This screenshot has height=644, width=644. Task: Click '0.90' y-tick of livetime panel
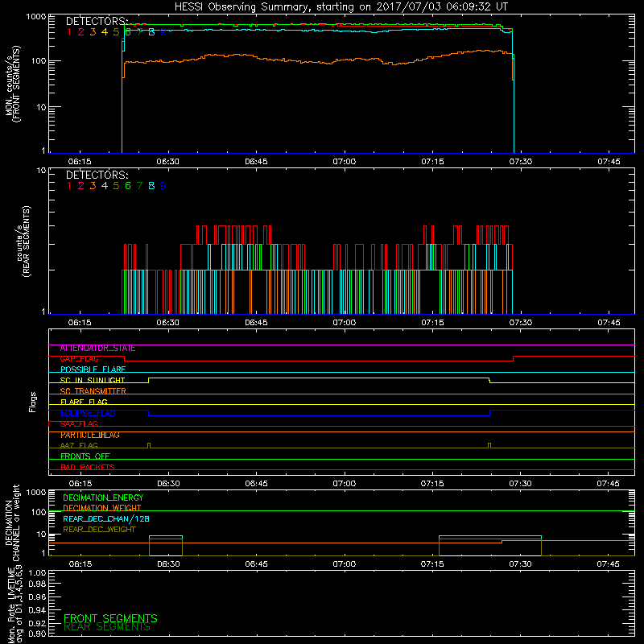pyautogui.click(x=37, y=634)
